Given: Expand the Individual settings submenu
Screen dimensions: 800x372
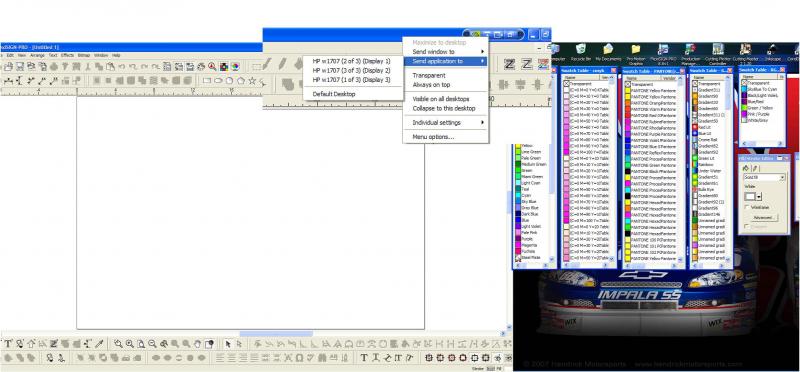Looking at the screenshot, I should click(446, 122).
